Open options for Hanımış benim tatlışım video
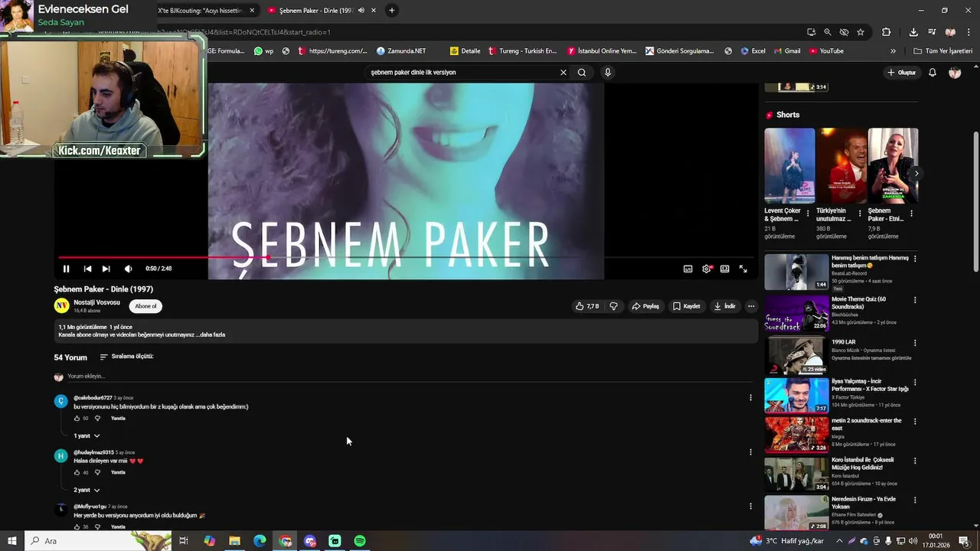The image size is (980, 551). pyautogui.click(x=915, y=259)
